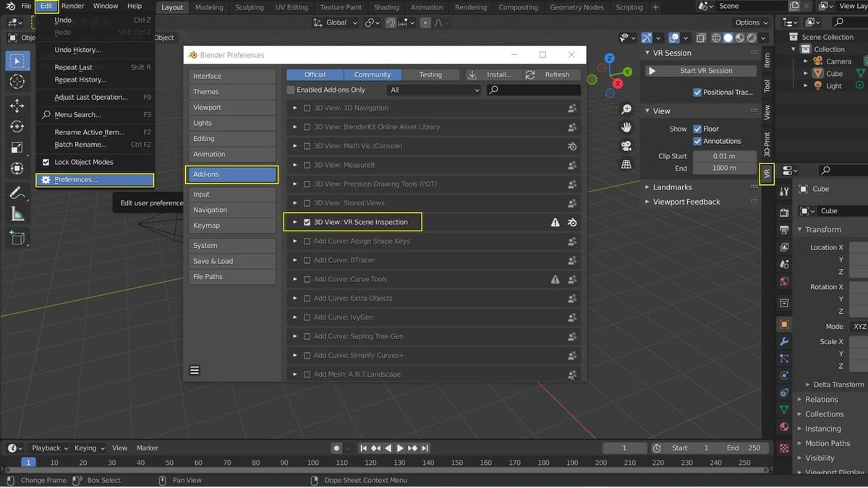868x488 pixels.
Task: Open the Tool properties tab icon
Action: pos(785,192)
